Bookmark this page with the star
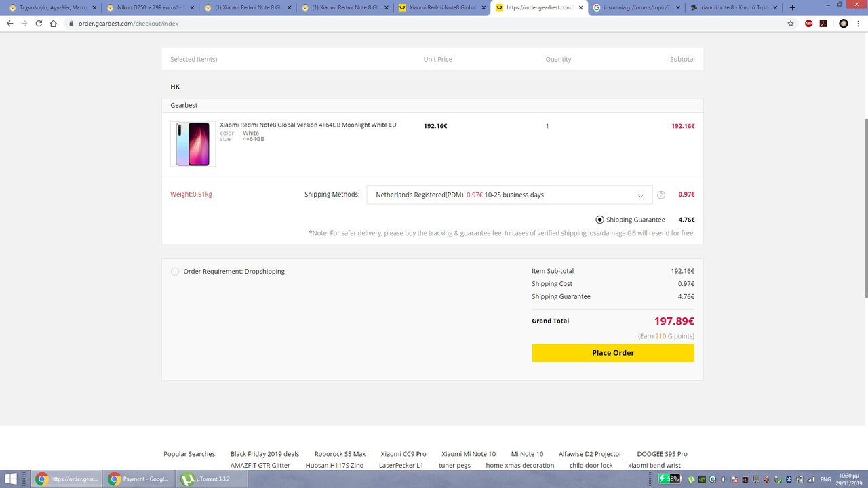Screen dimensions: 868x488 tap(791, 23)
